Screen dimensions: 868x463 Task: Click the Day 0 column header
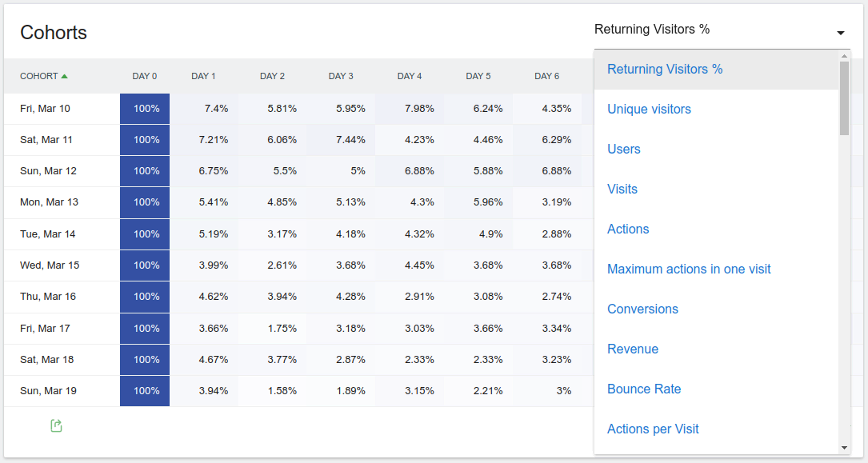(145, 76)
